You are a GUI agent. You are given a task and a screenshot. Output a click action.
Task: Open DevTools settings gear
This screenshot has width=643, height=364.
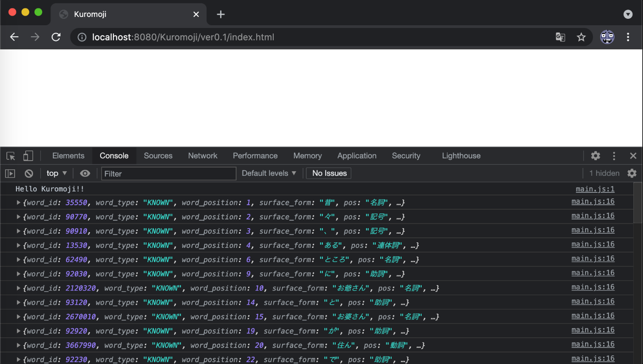click(596, 156)
